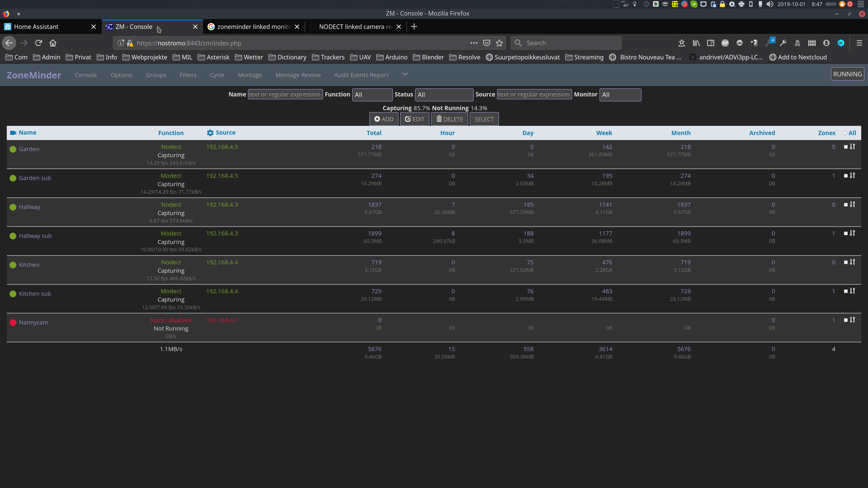Screen dimensions: 868x488
Task: Click the green status dot for Garden
Action: (x=13, y=149)
